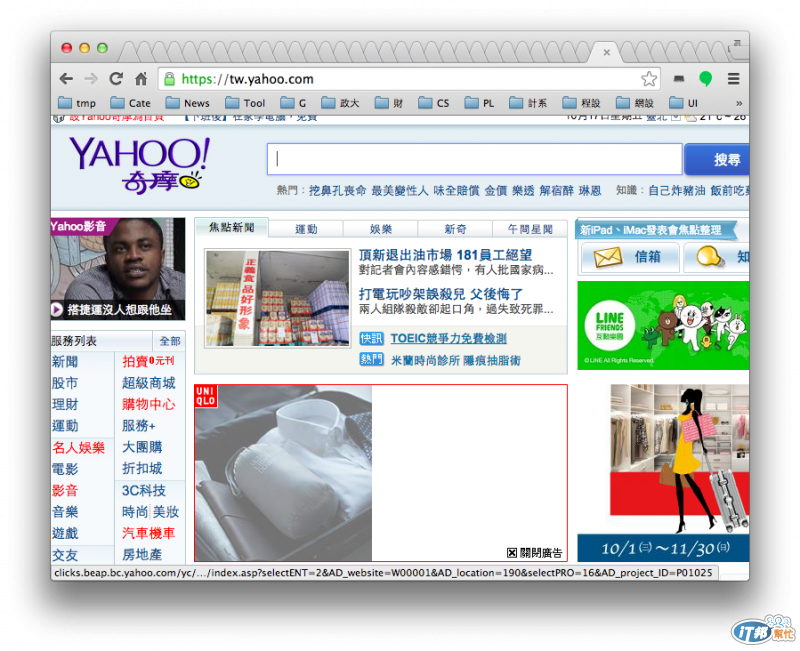Image resolution: width=800 pixels, height=651 pixels.
Task: Open 購物中心 in the service list
Action: (148, 405)
